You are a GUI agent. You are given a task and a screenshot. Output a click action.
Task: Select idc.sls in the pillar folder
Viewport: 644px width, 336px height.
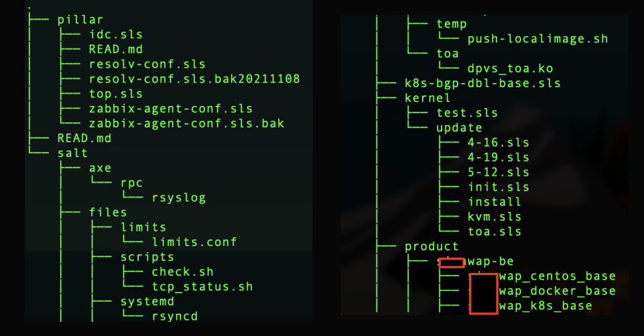click(x=115, y=34)
